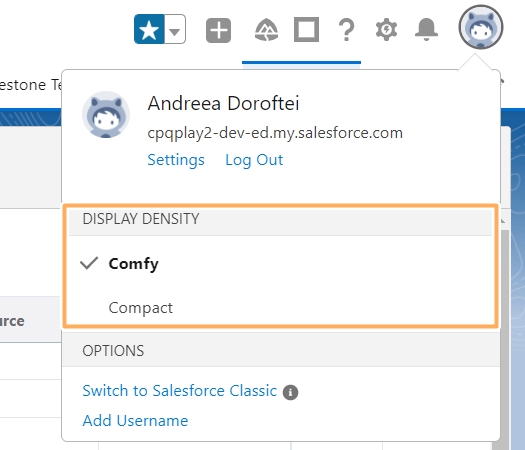Open Andreea Doroftei's profile name
Image resolution: width=525 pixels, height=450 pixels.
(223, 103)
